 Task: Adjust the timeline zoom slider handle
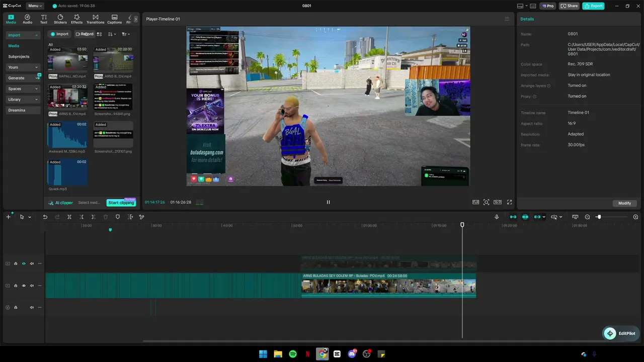point(598,217)
